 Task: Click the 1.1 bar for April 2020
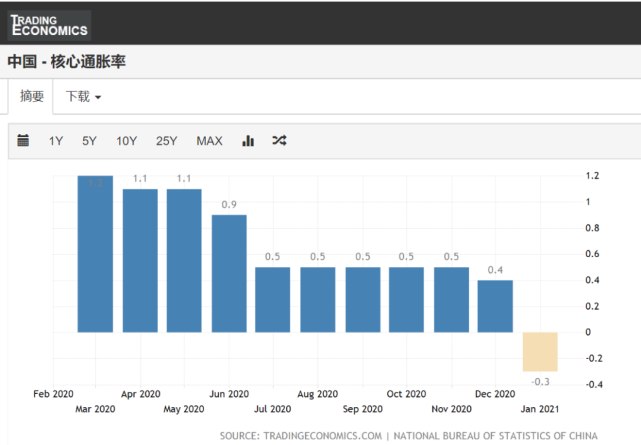[140, 260]
